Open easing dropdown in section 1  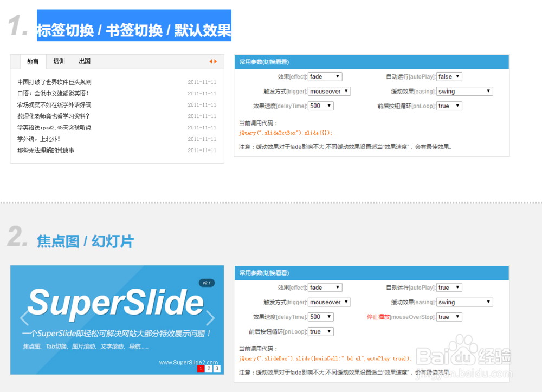pos(464,91)
